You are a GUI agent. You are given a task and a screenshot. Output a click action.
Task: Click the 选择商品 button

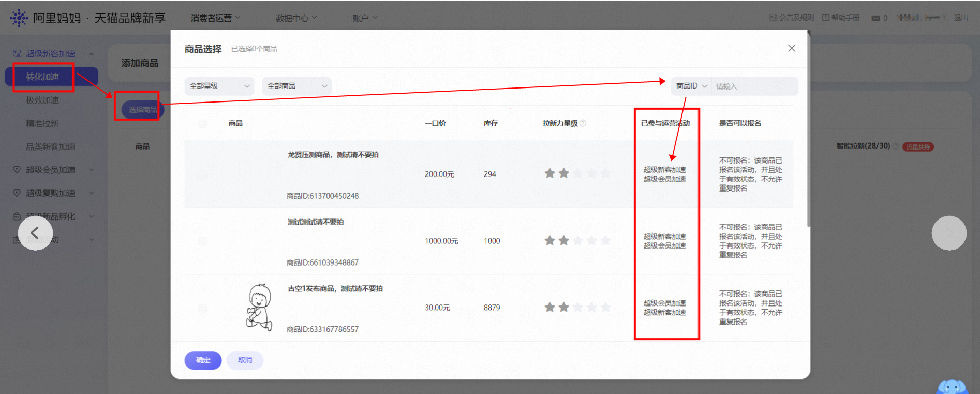click(143, 110)
